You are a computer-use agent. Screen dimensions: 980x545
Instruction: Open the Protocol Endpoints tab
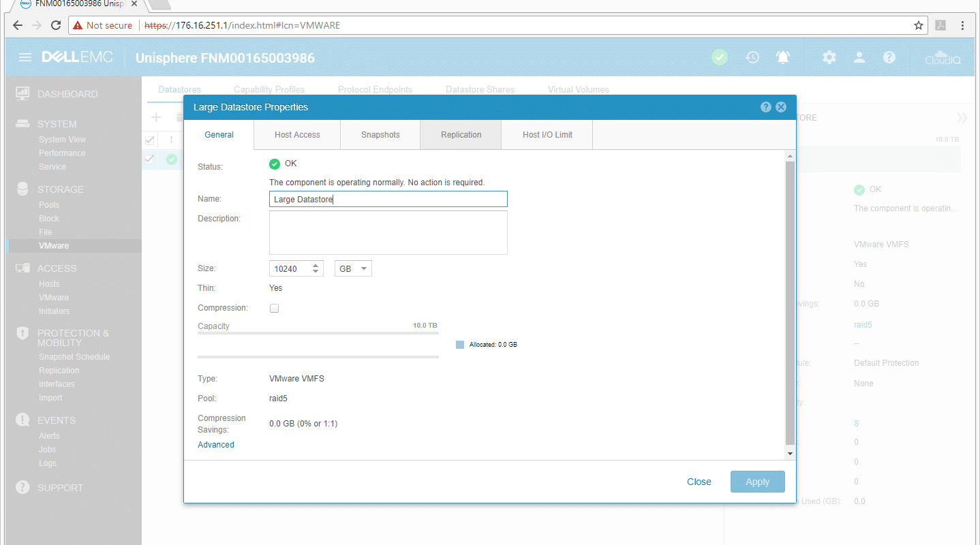[376, 89]
